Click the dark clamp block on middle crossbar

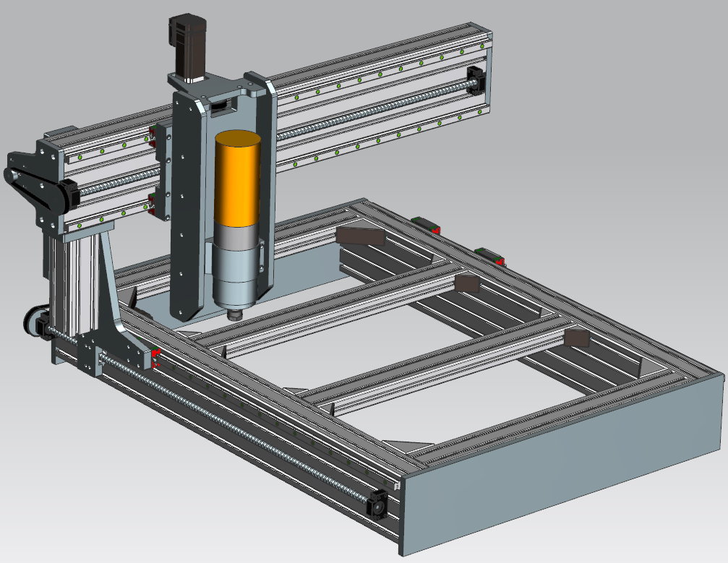point(465,283)
